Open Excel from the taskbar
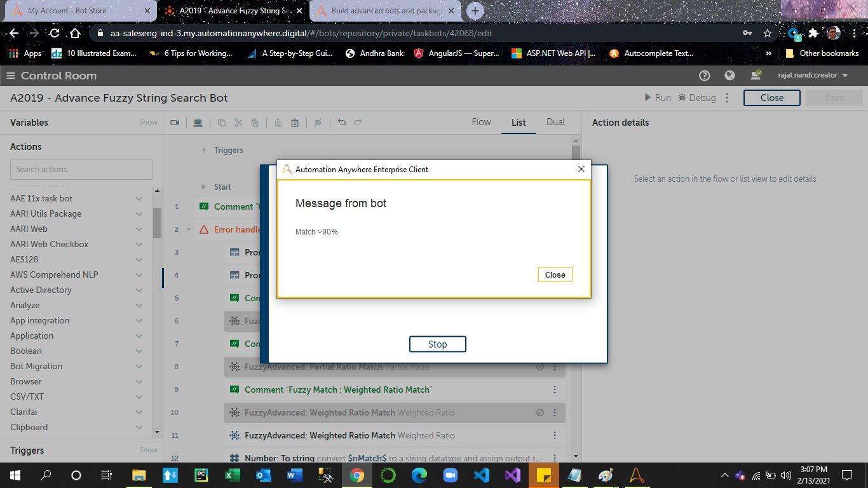 [232, 475]
